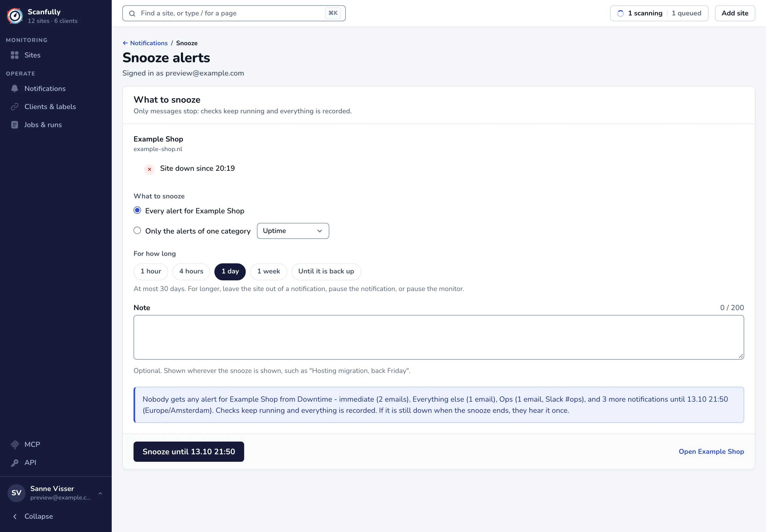
Task: Choose the 4 hours snooze duration
Action: tap(191, 271)
